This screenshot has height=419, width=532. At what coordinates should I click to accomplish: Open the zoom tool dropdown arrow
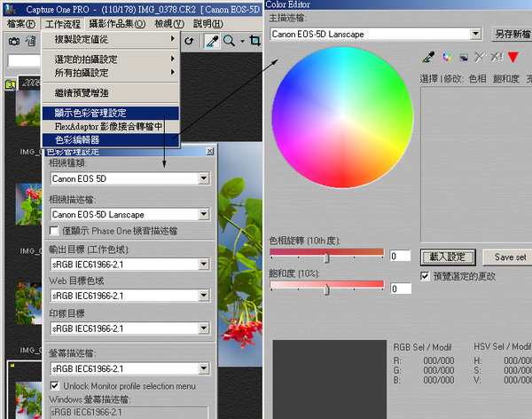pyautogui.click(x=242, y=42)
